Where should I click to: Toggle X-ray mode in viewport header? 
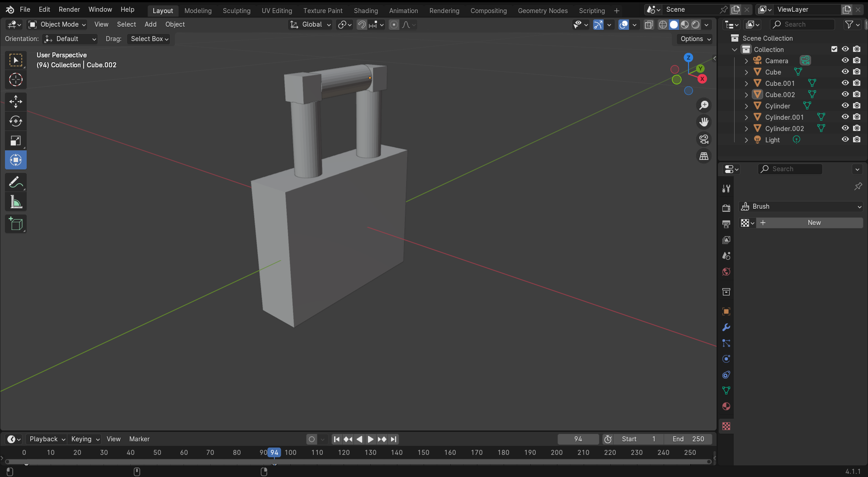[649, 25]
